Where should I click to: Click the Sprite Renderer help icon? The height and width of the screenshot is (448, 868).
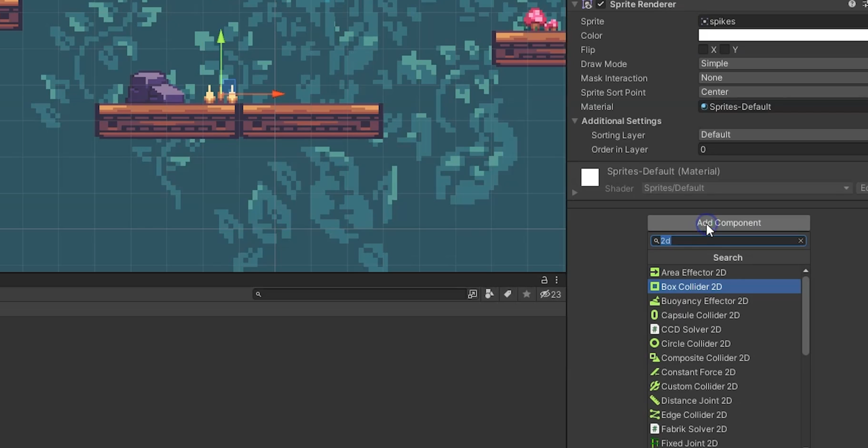(852, 4)
